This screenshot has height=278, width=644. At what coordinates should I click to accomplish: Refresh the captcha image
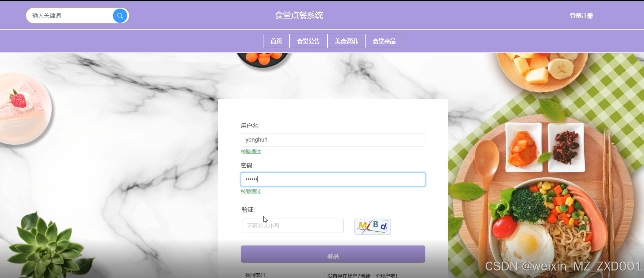point(373,227)
